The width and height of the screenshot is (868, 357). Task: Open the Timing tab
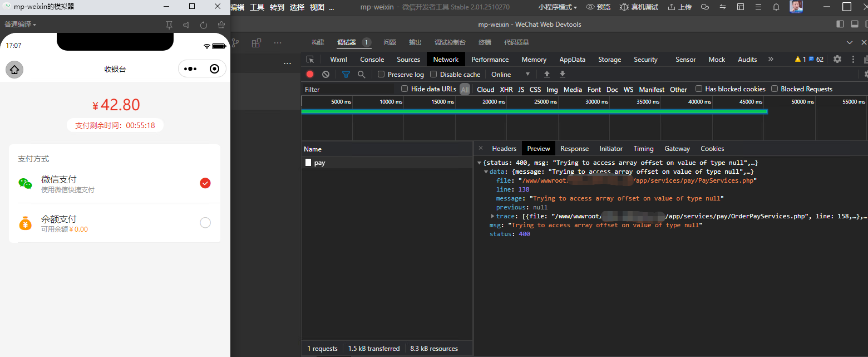(x=643, y=149)
